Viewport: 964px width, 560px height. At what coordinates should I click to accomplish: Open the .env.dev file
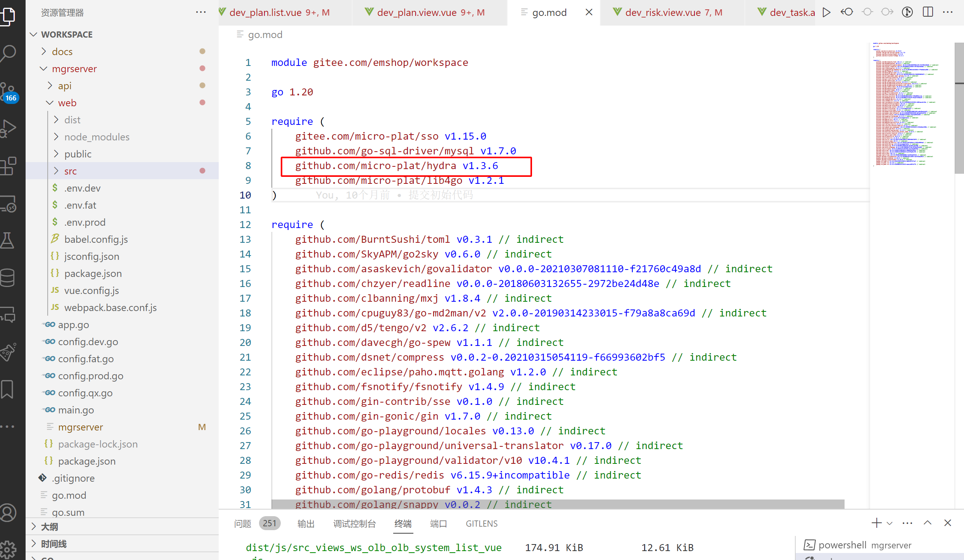(82, 188)
